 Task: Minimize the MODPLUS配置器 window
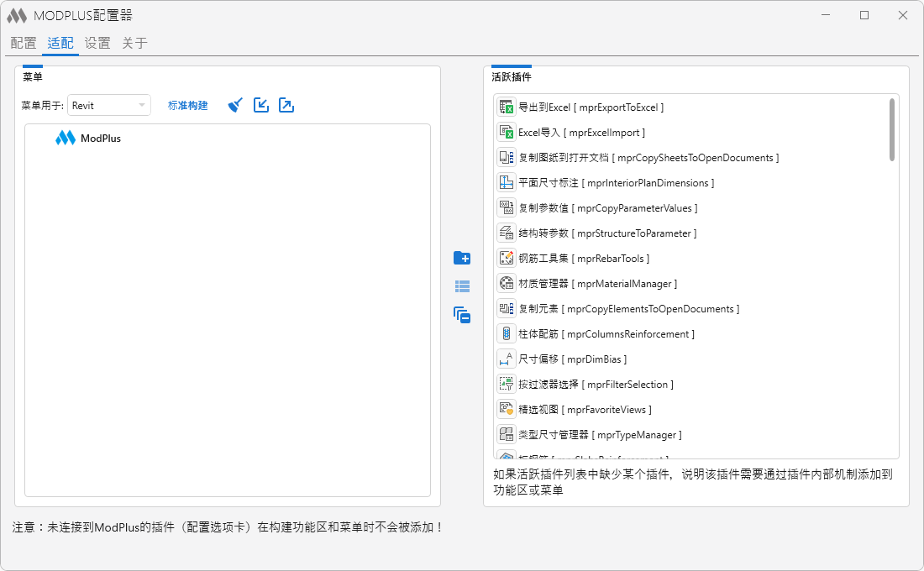[826, 15]
